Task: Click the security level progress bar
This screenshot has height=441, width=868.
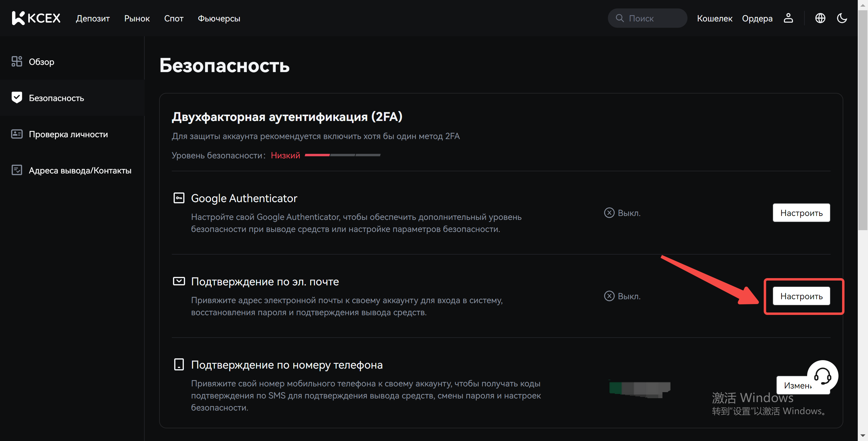Action: pos(343,155)
